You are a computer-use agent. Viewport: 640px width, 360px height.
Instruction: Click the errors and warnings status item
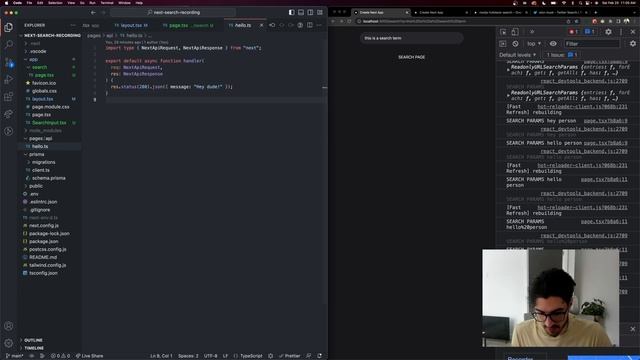pos(60,356)
